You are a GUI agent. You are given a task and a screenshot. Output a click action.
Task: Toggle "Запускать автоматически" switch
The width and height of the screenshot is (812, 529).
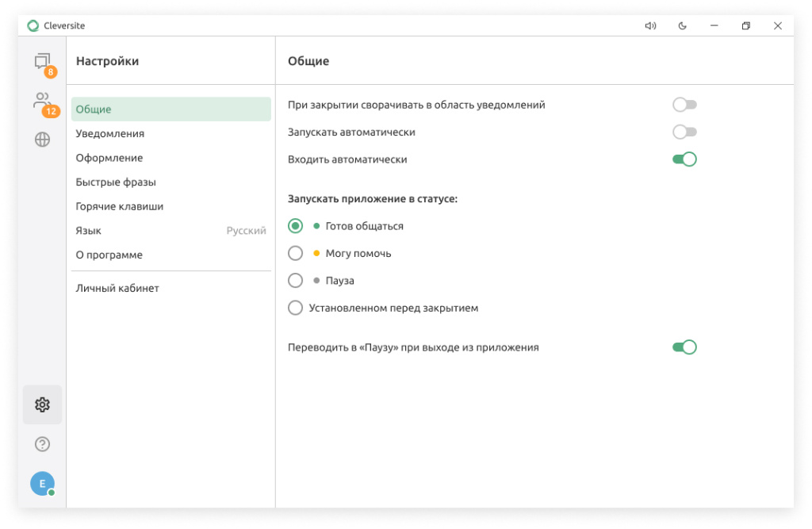click(684, 132)
